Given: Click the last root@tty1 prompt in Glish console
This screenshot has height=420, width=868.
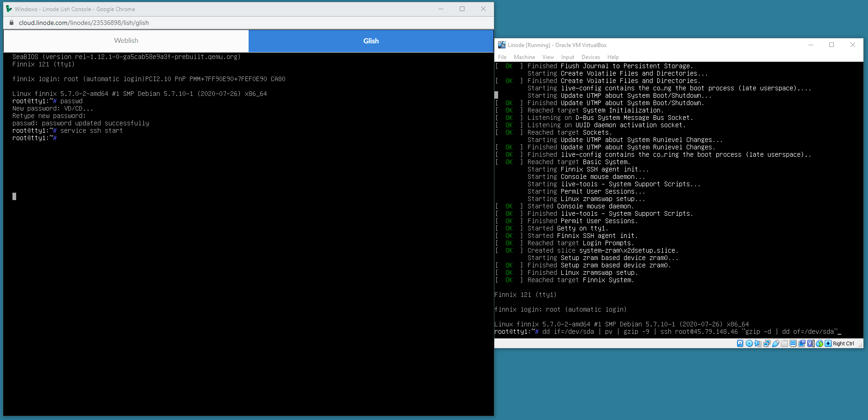Looking at the screenshot, I should tap(34, 138).
